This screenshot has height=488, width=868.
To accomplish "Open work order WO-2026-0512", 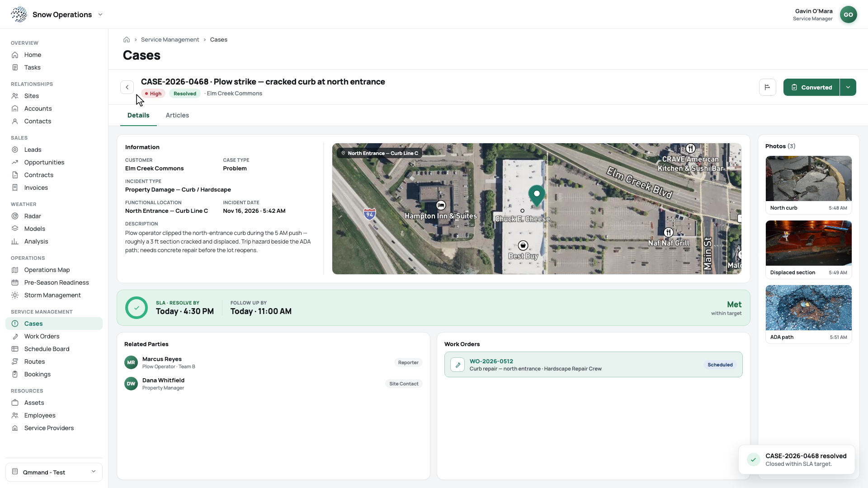I will tap(593, 364).
